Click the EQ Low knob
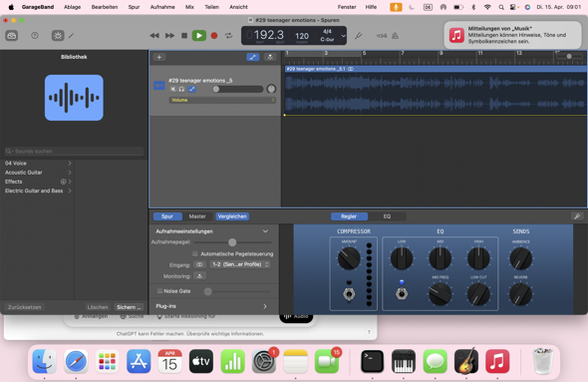The height and width of the screenshot is (382, 588). (x=402, y=258)
